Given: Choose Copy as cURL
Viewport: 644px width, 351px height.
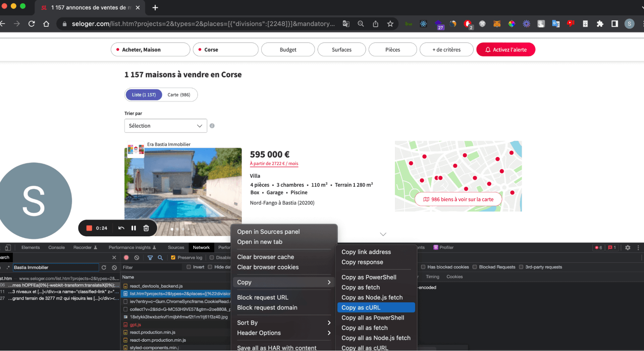Looking at the screenshot, I should [x=376, y=308].
